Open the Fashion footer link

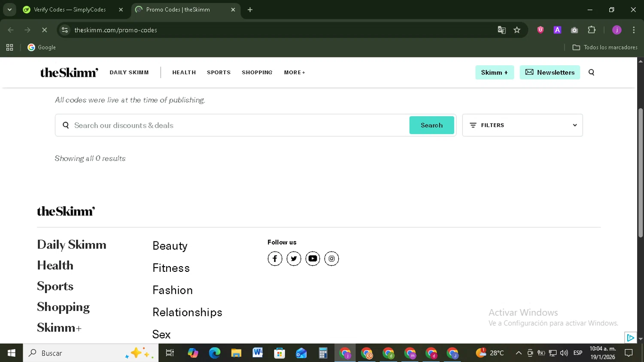[173, 290]
